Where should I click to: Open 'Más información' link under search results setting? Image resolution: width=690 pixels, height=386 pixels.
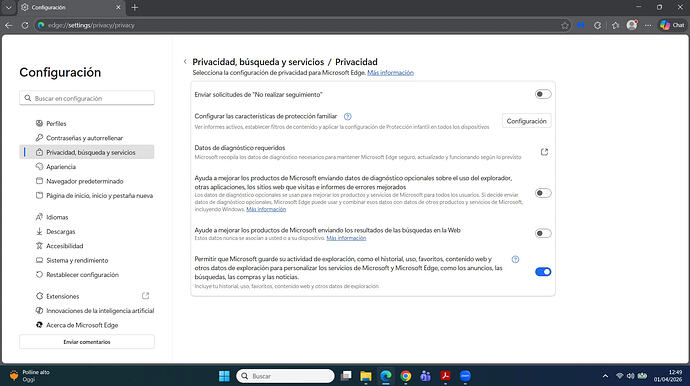click(346, 238)
